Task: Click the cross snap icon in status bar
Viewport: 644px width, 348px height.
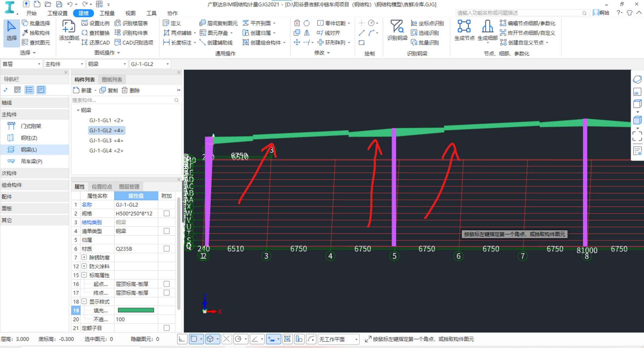Action: pyautogui.click(x=227, y=339)
